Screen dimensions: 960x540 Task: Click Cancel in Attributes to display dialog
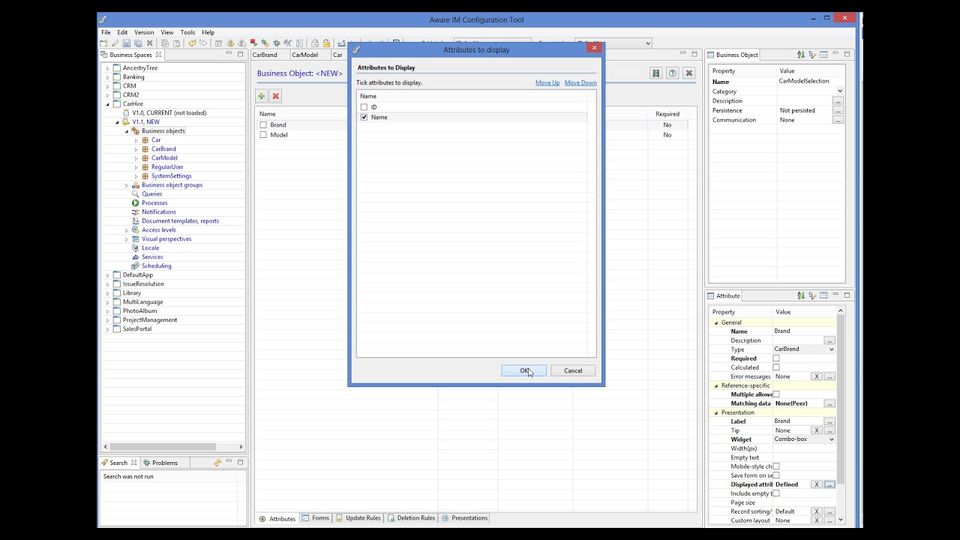(572, 370)
